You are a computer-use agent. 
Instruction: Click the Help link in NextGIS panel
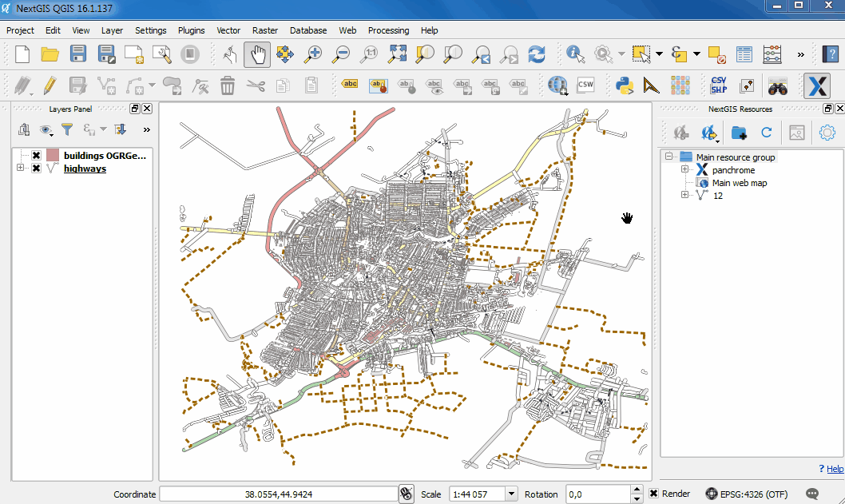click(x=833, y=469)
